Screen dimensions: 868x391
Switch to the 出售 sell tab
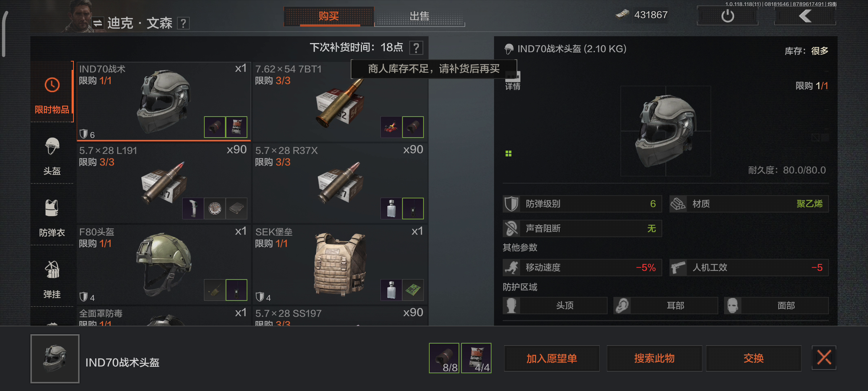pyautogui.click(x=420, y=16)
